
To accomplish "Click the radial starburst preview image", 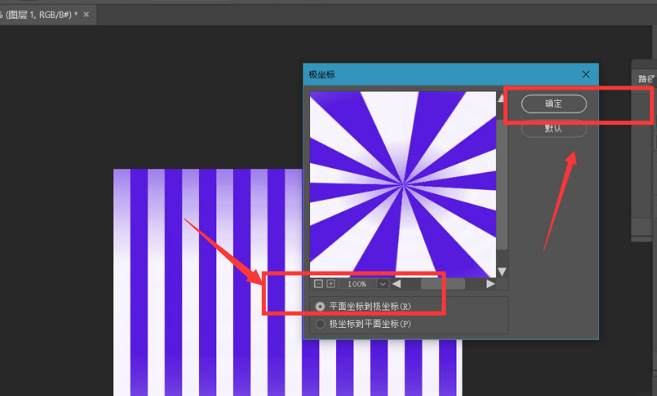I will [x=403, y=184].
